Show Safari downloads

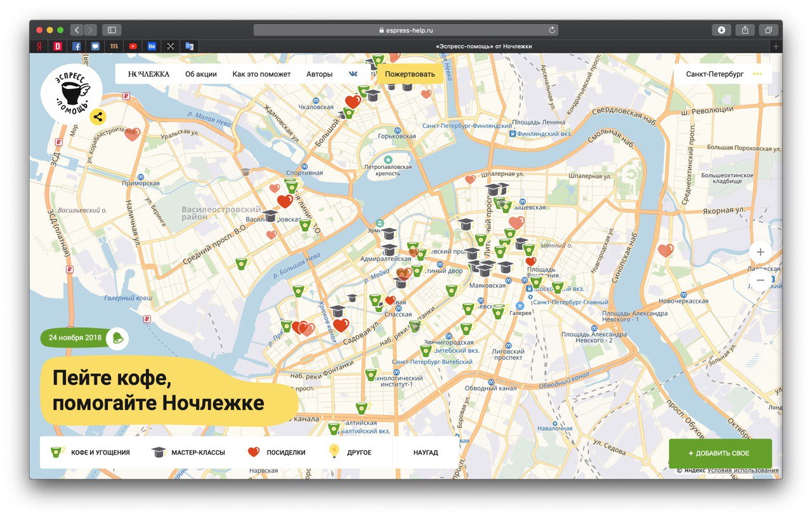(x=721, y=30)
